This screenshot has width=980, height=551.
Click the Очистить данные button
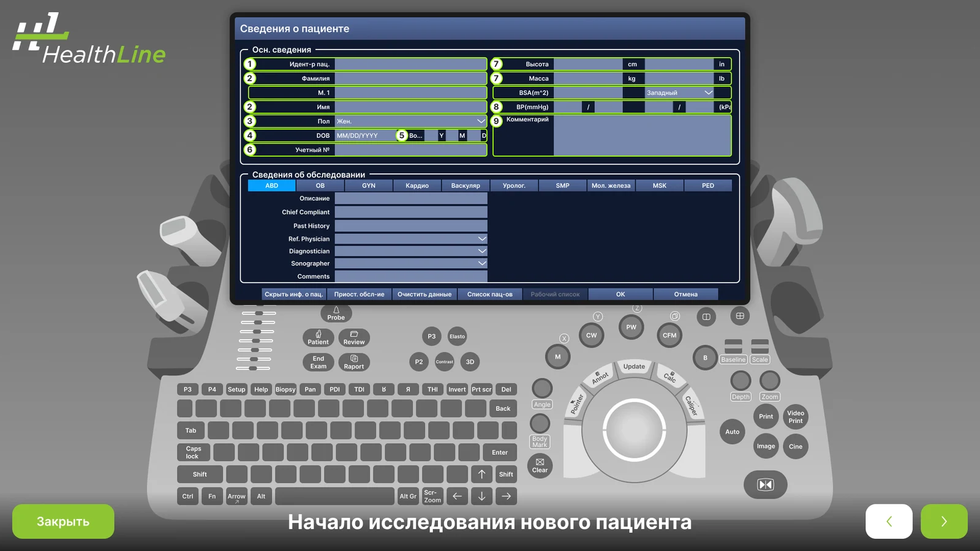coord(424,294)
